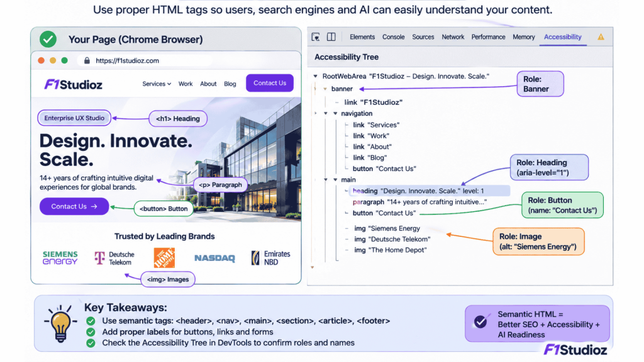Collapse the main node triangle
Viewport: 644px width, 362px height.
(335, 180)
